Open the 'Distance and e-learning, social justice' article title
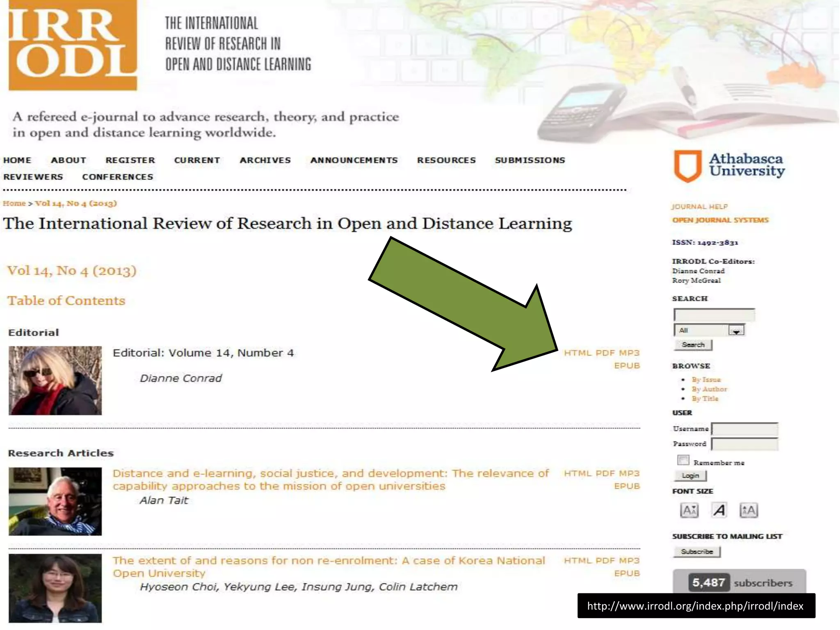The image size is (840, 630). [331, 480]
